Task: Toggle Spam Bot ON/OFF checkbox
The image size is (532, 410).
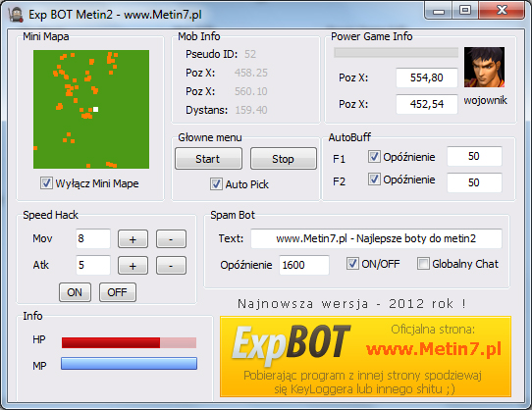Action: point(352,264)
